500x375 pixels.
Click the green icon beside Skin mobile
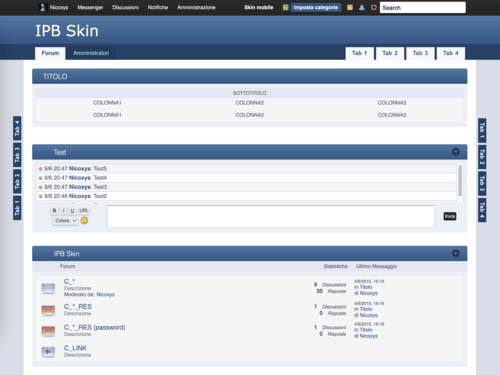[x=285, y=7]
